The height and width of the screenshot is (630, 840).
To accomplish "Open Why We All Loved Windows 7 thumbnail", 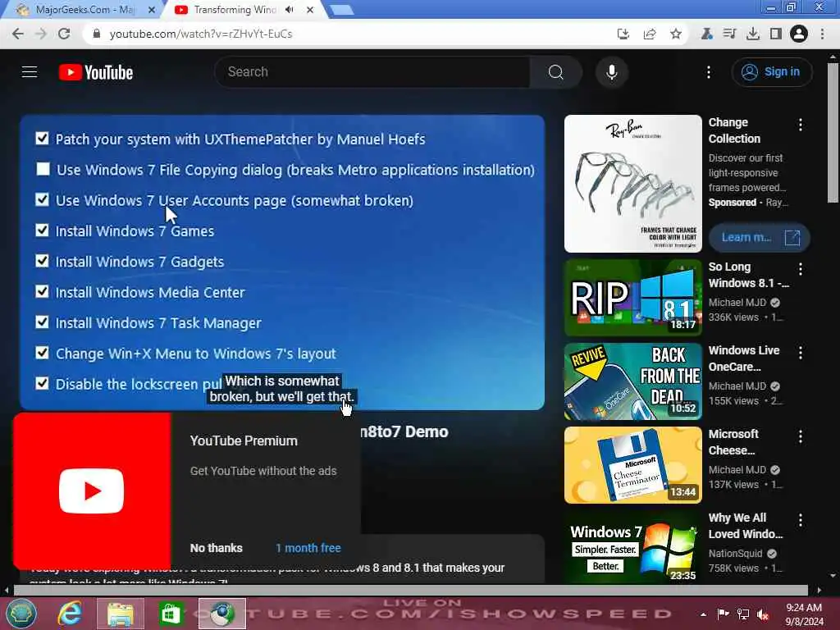I will 632,549.
